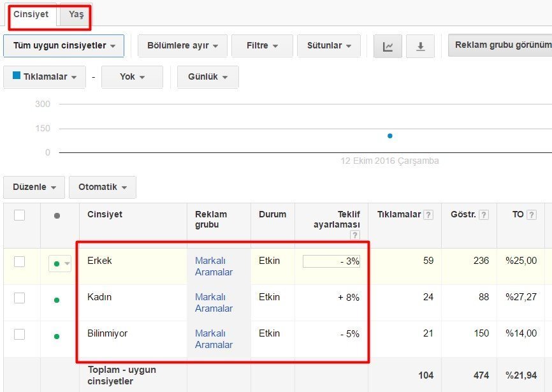
Task: Open Markalı Aramalar link in Erkek row
Action: [x=214, y=266]
